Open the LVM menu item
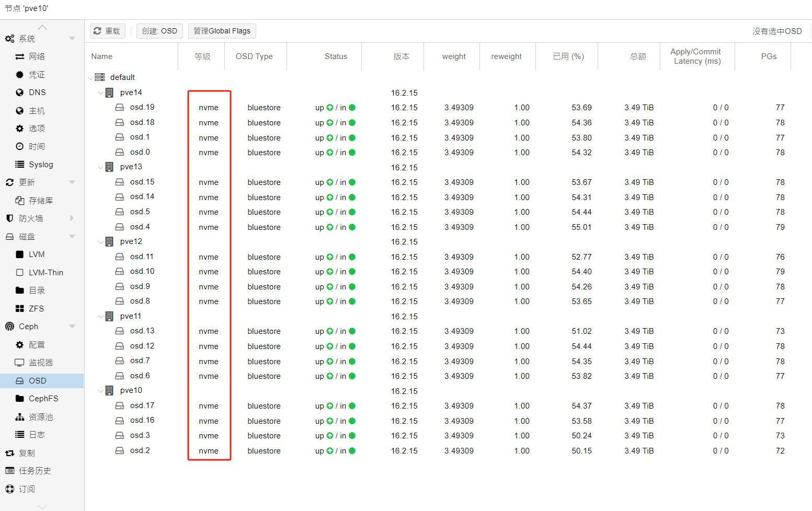812x511 pixels. 42,254
